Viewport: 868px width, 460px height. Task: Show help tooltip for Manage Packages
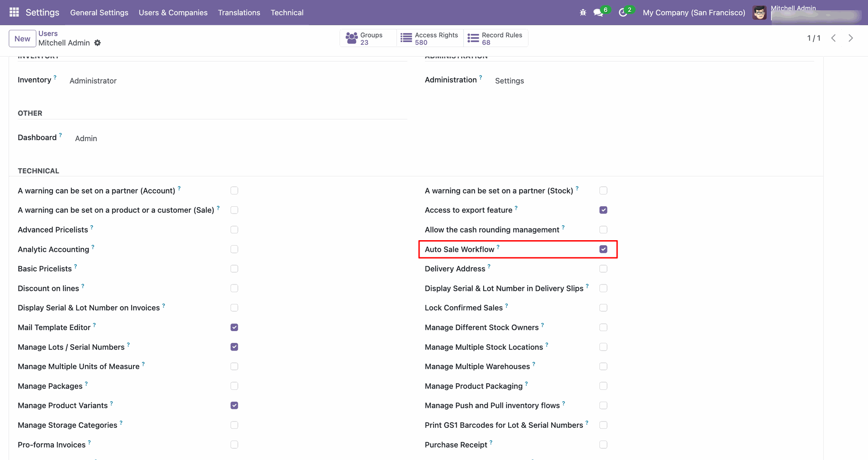[86, 384]
